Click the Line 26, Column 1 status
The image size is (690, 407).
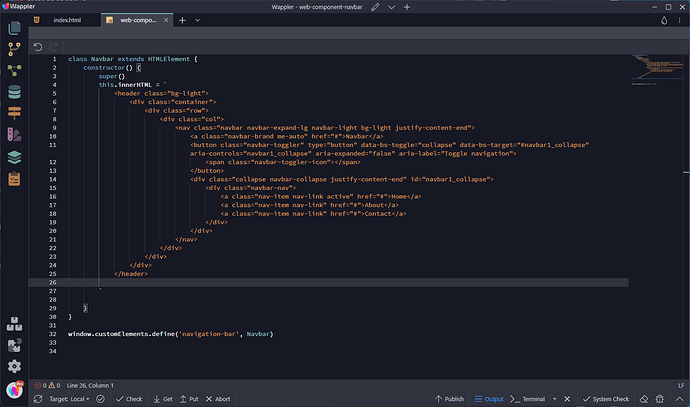(90, 385)
